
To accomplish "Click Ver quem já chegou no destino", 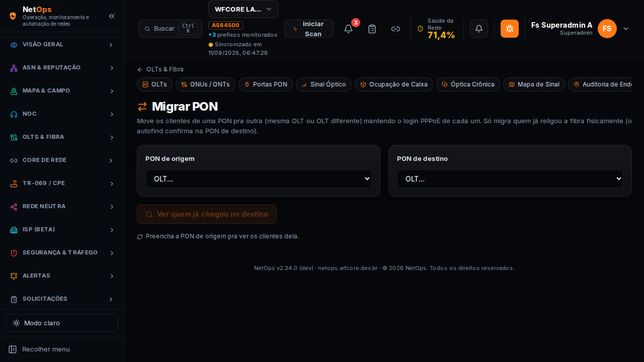I will [x=207, y=214].
